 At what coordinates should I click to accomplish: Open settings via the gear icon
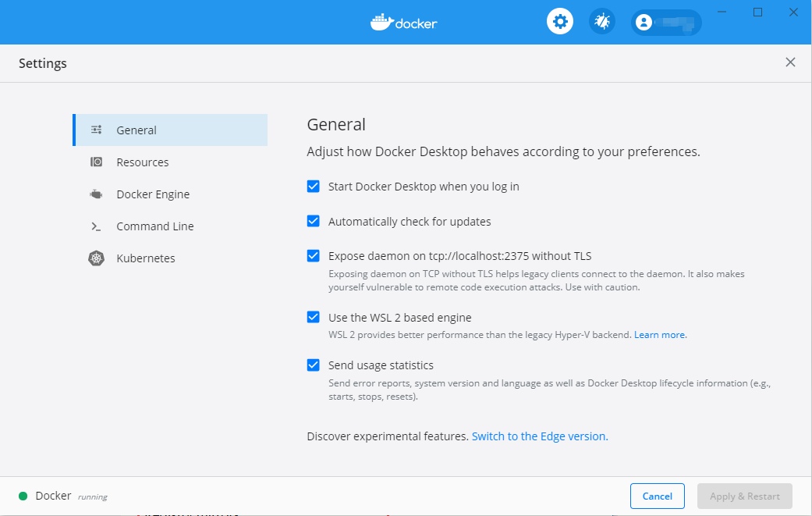coord(560,22)
